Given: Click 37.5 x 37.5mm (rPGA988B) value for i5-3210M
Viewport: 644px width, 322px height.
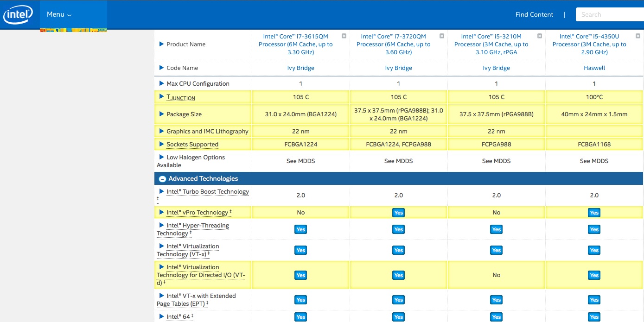Looking at the screenshot, I should click(x=496, y=114).
